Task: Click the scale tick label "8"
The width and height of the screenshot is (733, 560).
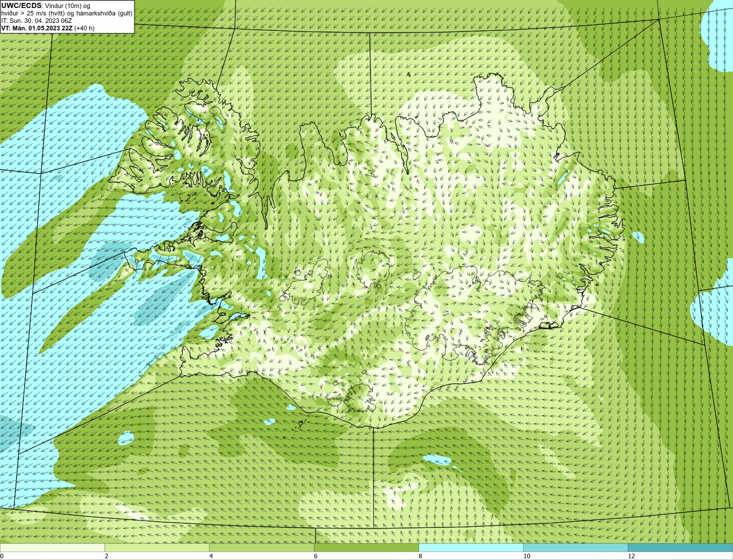Action: click(421, 556)
